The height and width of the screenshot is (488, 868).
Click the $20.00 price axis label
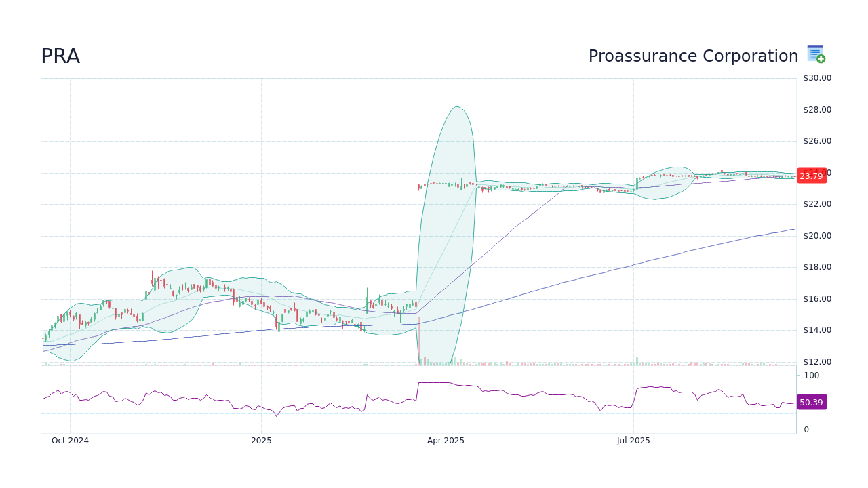(817, 236)
